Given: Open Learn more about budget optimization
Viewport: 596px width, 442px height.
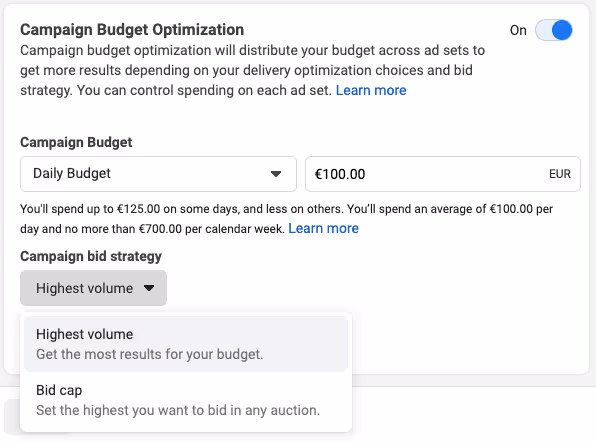Looking at the screenshot, I should coord(371,90).
